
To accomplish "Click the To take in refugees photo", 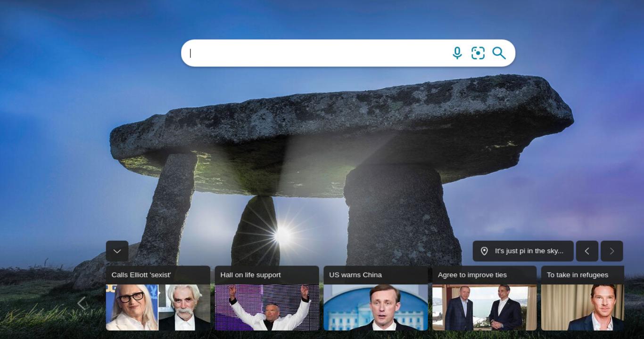I will click(x=583, y=307).
